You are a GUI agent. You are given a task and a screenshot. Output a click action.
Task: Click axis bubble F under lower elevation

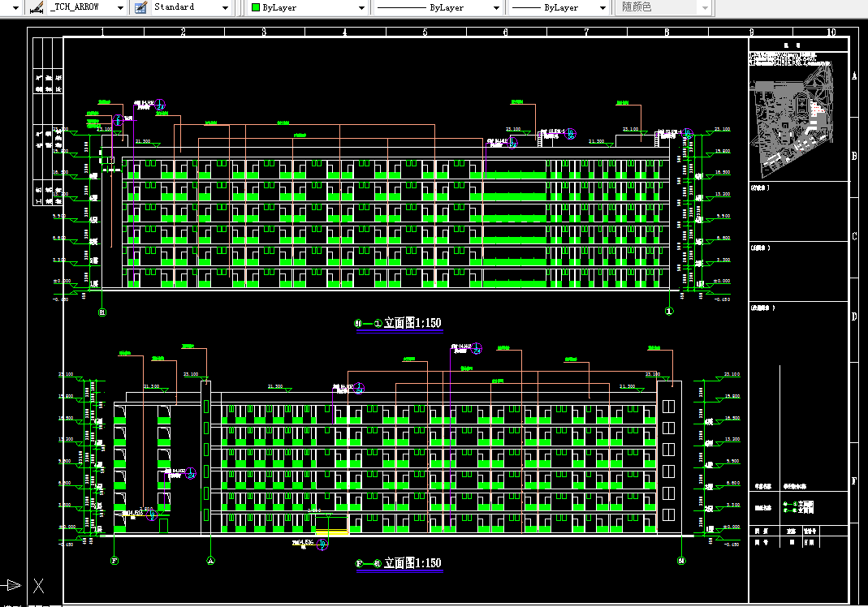[x=114, y=561]
